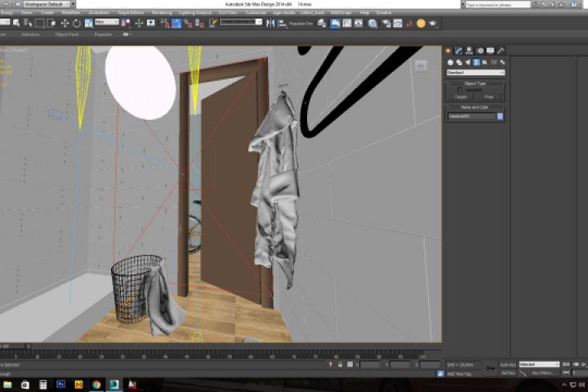The width and height of the screenshot is (588, 392).
Task: Toggle Window/Crossing selection mode
Action: 51,23
